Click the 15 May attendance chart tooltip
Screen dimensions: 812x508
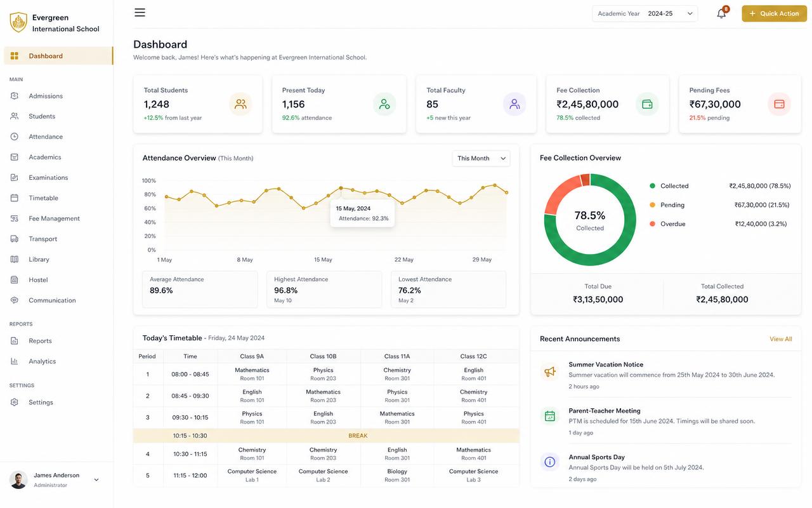click(x=362, y=213)
